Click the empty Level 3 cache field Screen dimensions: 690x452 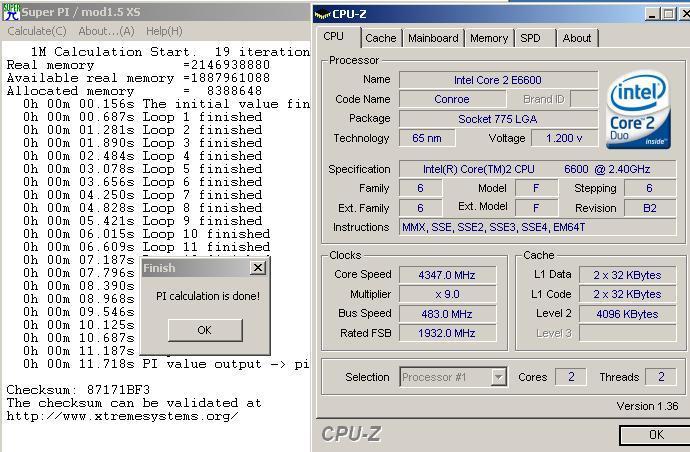coord(627,333)
